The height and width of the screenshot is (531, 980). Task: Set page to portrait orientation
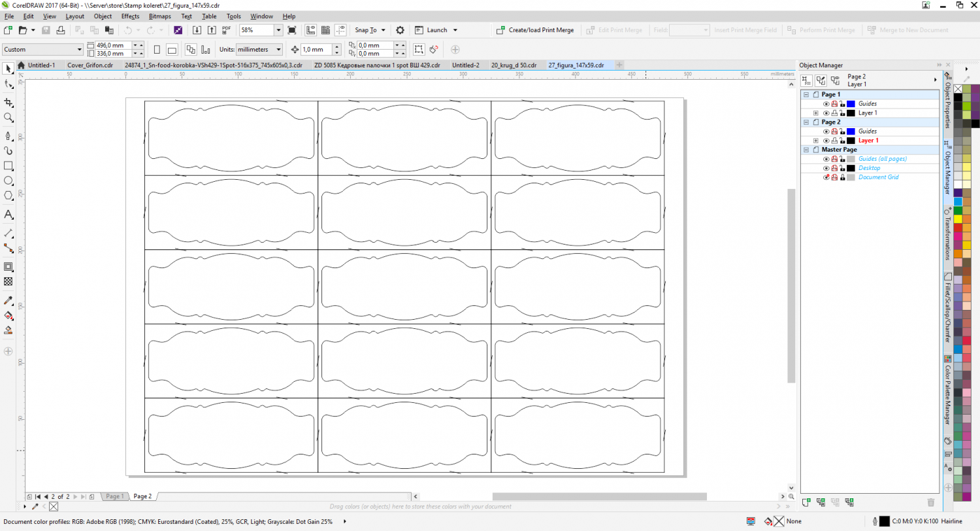[x=157, y=50]
